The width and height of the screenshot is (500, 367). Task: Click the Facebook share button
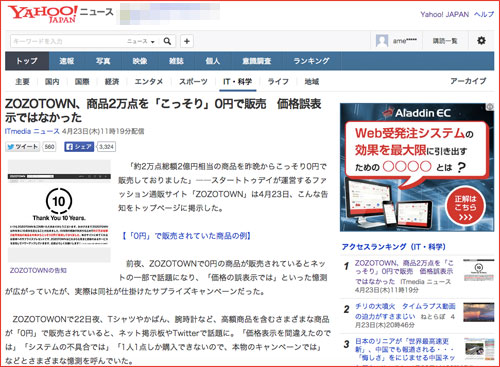click(x=79, y=147)
